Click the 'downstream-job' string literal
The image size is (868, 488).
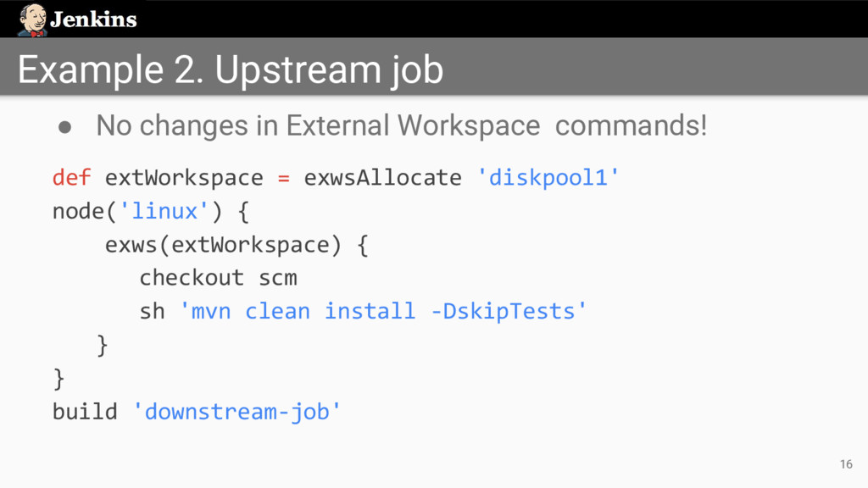click(x=238, y=412)
